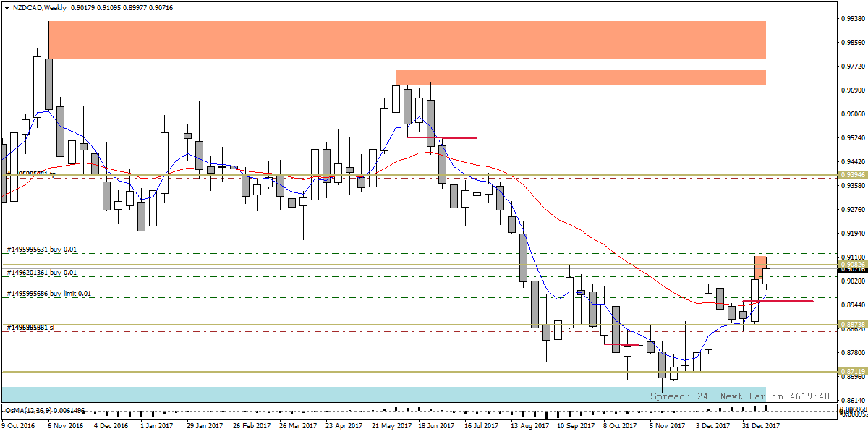Select the thick red line beside the latest candles
Image resolution: width=868 pixels, height=434 pixels.
coord(778,301)
